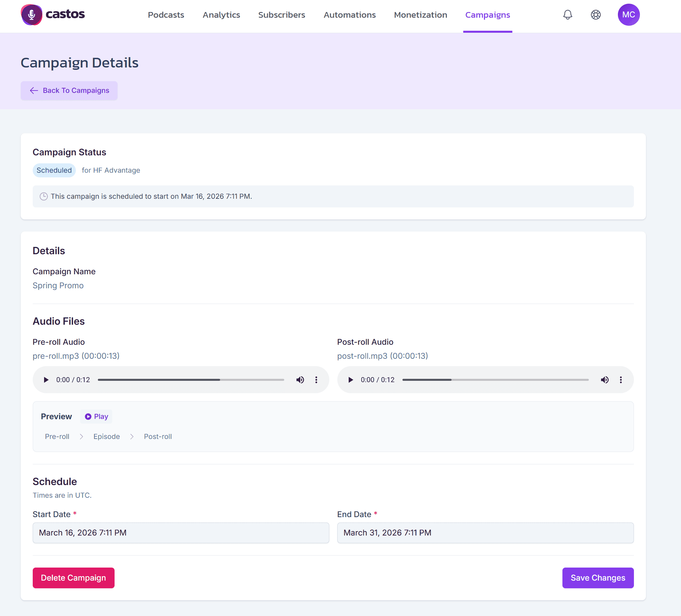Seek on the pre-roll progress bar
Image resolution: width=681 pixels, height=616 pixels.
pos(191,380)
